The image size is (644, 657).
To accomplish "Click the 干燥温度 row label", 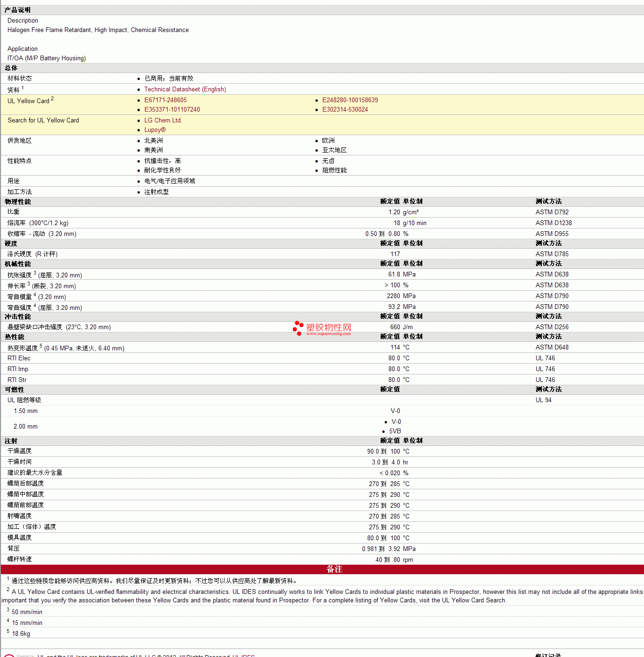I will coord(20,451).
